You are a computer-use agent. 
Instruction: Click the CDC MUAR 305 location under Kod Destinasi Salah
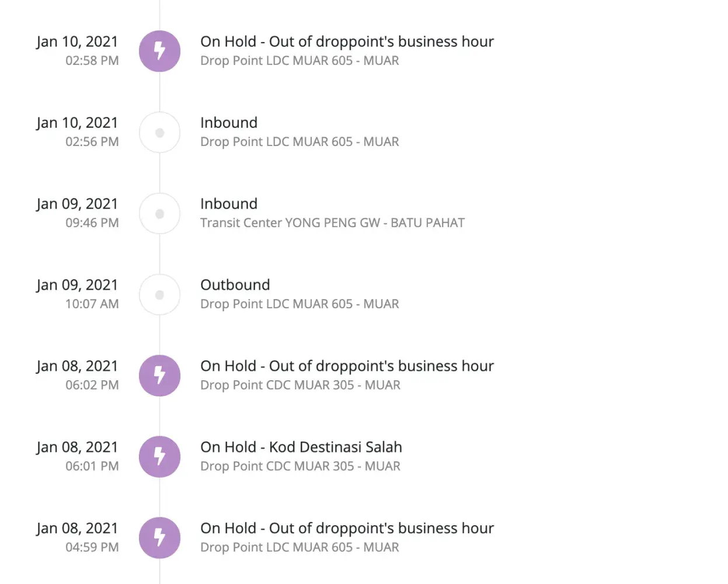[300, 467]
